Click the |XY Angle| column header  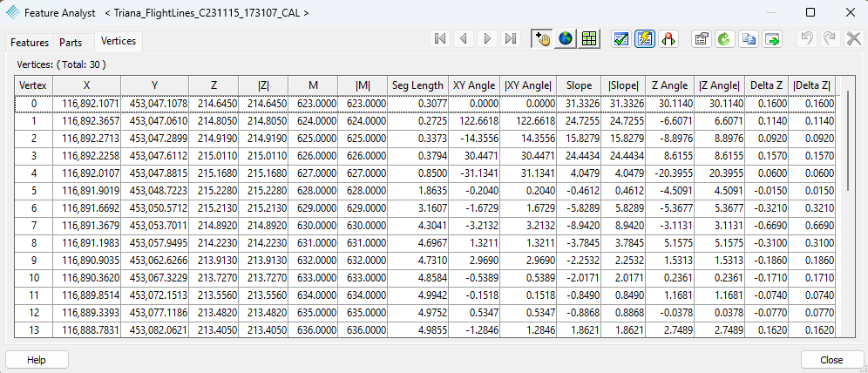pos(529,85)
